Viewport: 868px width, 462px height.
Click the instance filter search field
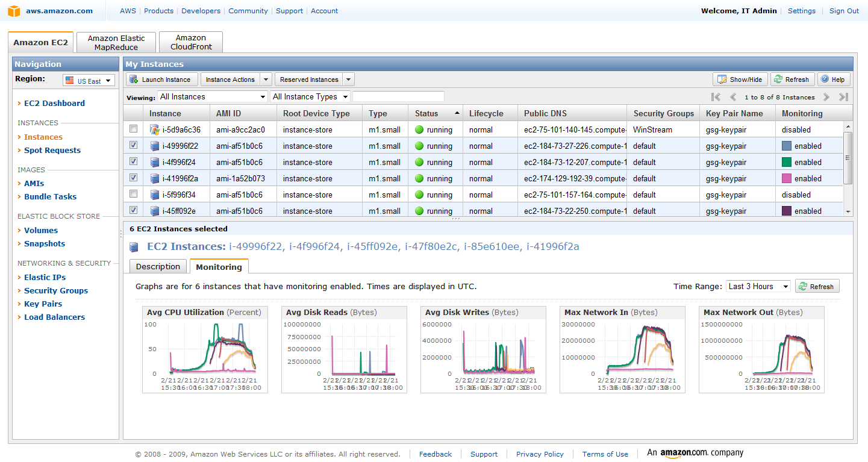click(x=398, y=97)
